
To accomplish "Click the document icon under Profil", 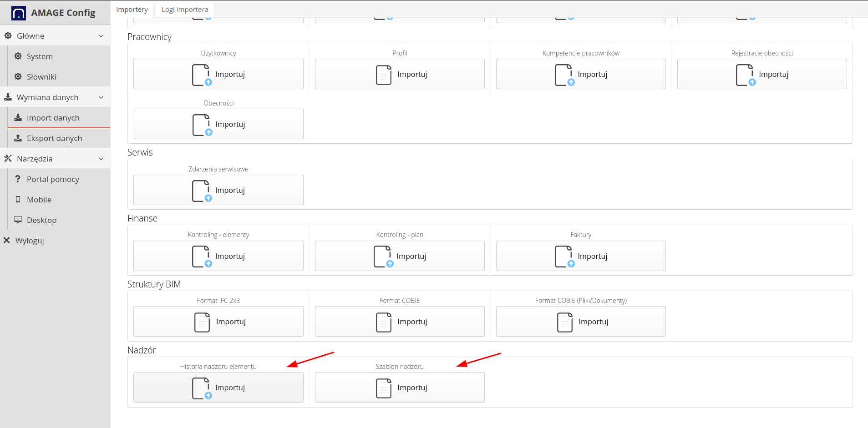I will click(x=384, y=75).
